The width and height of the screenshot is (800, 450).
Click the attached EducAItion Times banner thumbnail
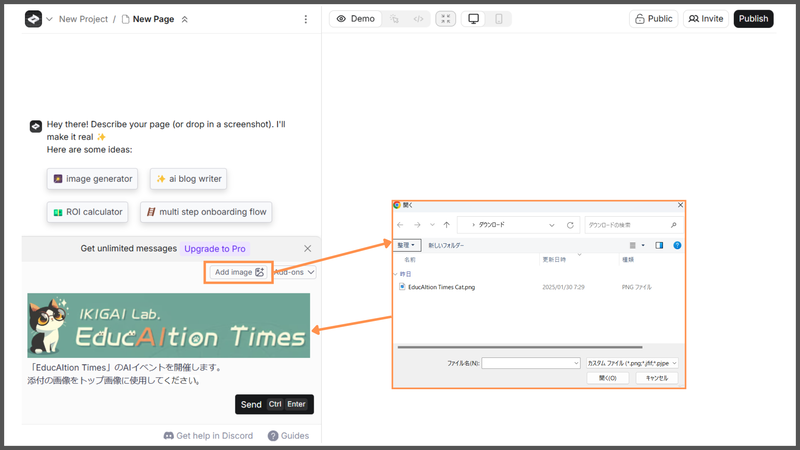pyautogui.click(x=168, y=326)
